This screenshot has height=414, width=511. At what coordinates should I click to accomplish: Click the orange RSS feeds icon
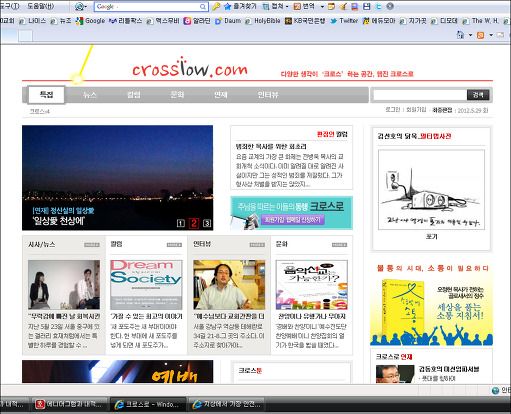coord(480,35)
